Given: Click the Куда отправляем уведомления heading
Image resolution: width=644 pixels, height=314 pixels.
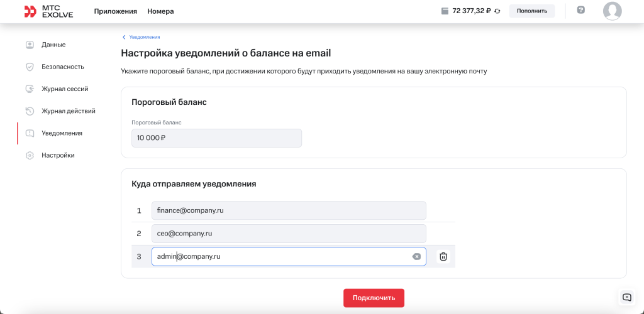Looking at the screenshot, I should click(x=194, y=184).
